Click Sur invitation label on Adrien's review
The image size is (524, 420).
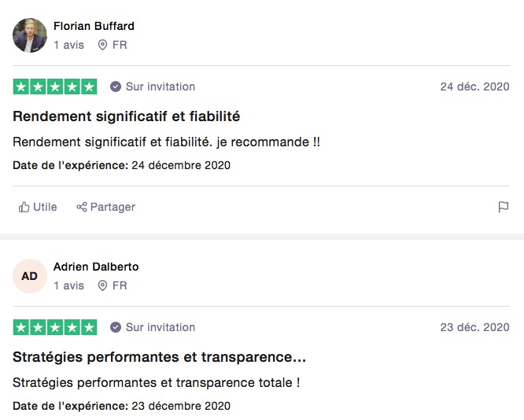[x=161, y=327]
